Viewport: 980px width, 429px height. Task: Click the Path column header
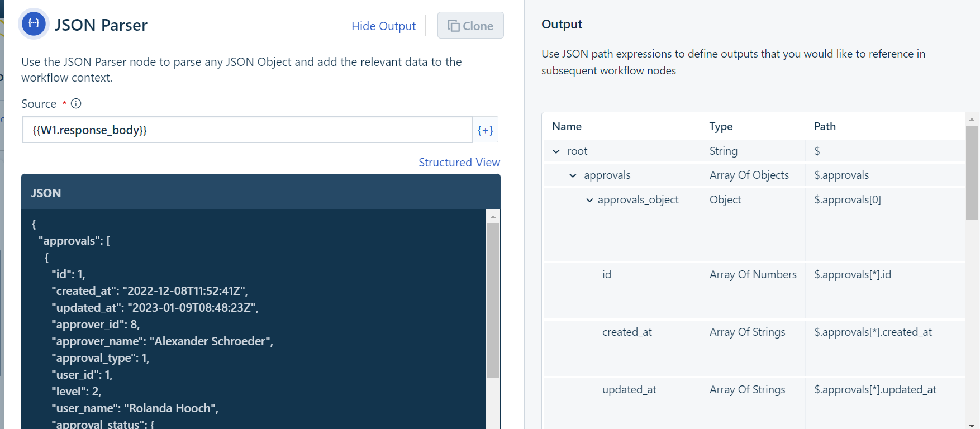click(x=825, y=126)
